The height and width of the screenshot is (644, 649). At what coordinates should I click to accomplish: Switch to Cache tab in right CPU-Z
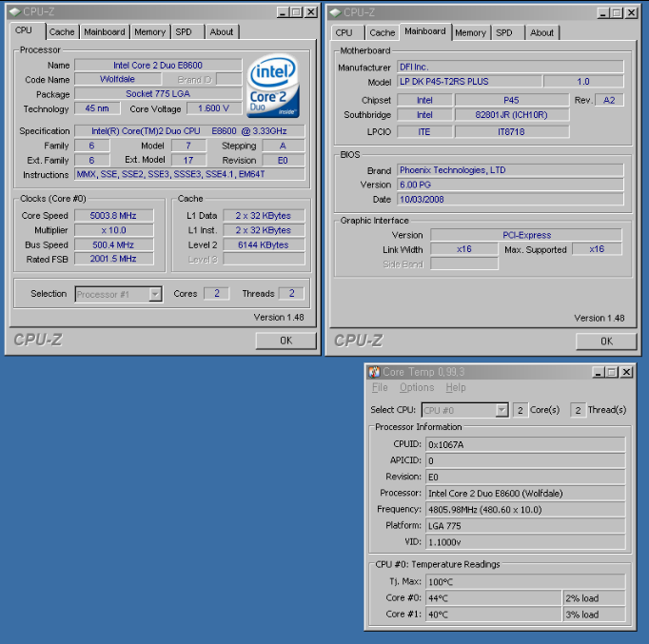tap(382, 32)
